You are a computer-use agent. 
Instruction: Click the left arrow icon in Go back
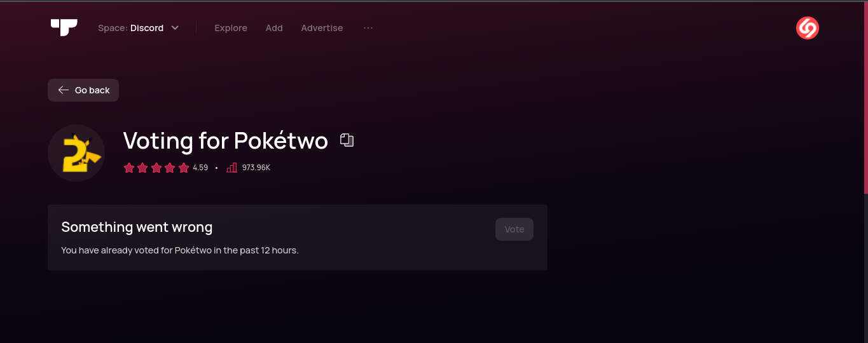click(x=64, y=90)
